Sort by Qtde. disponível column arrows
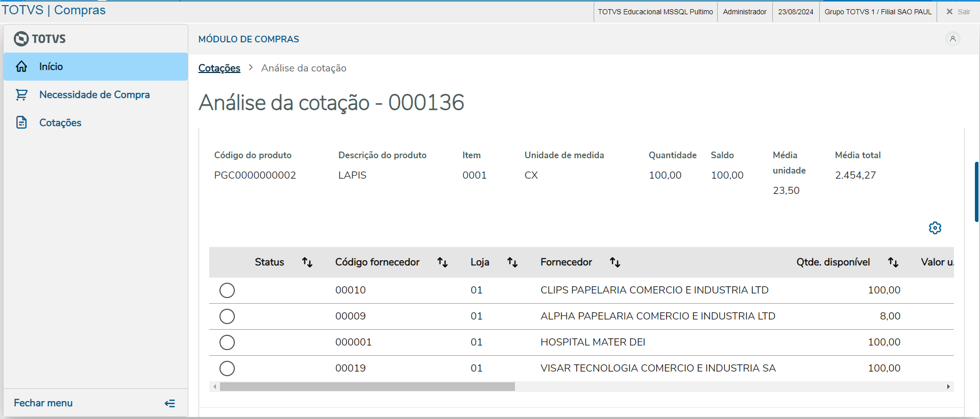 coord(893,262)
